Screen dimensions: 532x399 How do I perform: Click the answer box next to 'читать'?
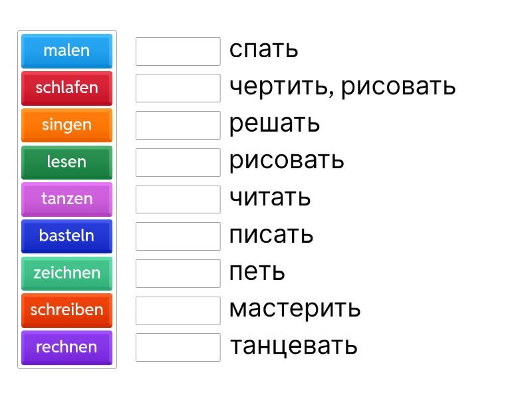178,199
